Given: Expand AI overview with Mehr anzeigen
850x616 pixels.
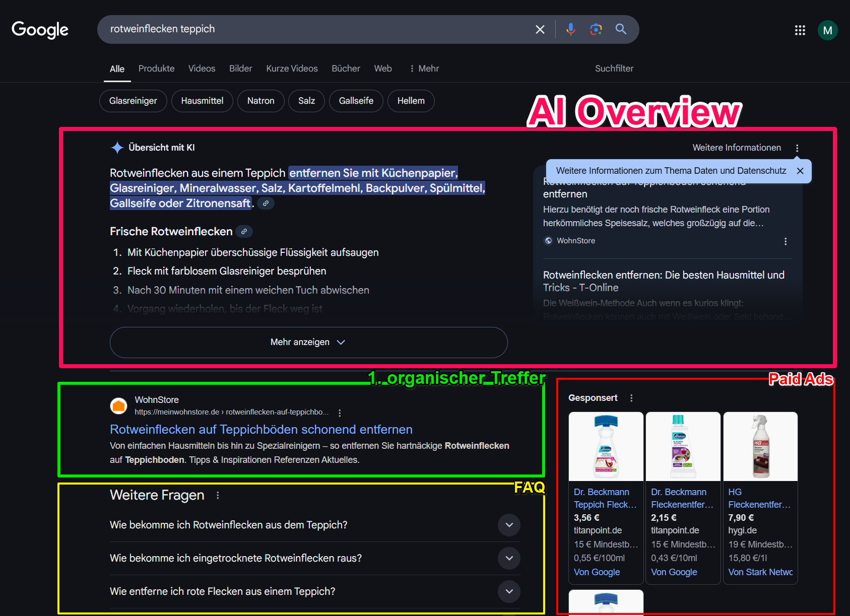Looking at the screenshot, I should pos(308,343).
